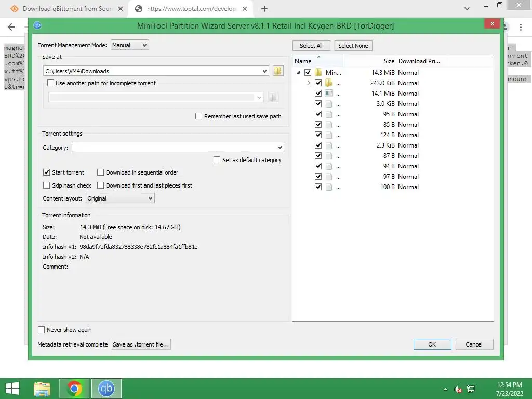
Task: Click the file icon in the 3.0 KiB row
Action: 328,103
